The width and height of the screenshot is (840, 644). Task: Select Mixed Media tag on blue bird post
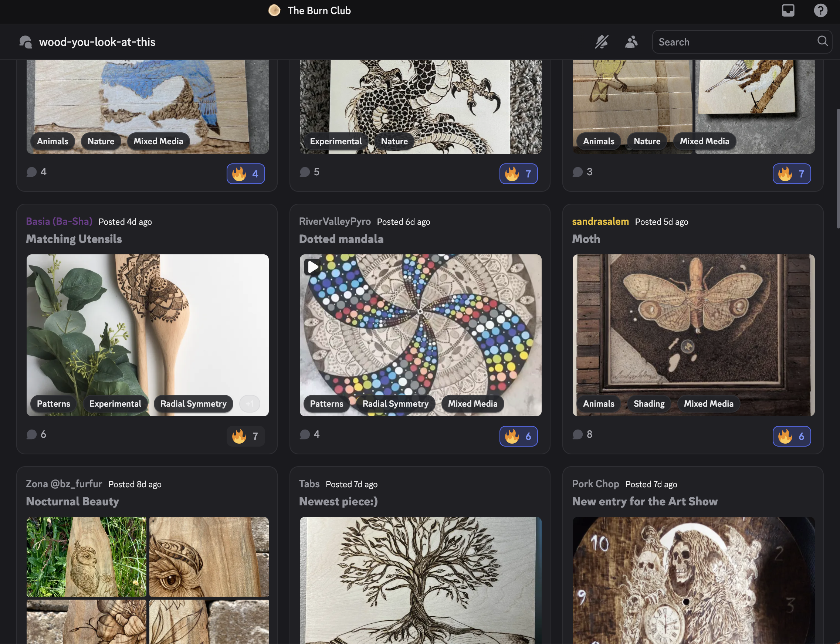(158, 141)
